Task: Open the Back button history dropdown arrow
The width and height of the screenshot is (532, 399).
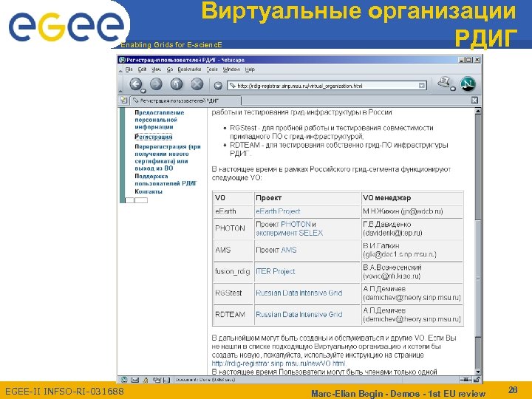Action: [x=143, y=91]
